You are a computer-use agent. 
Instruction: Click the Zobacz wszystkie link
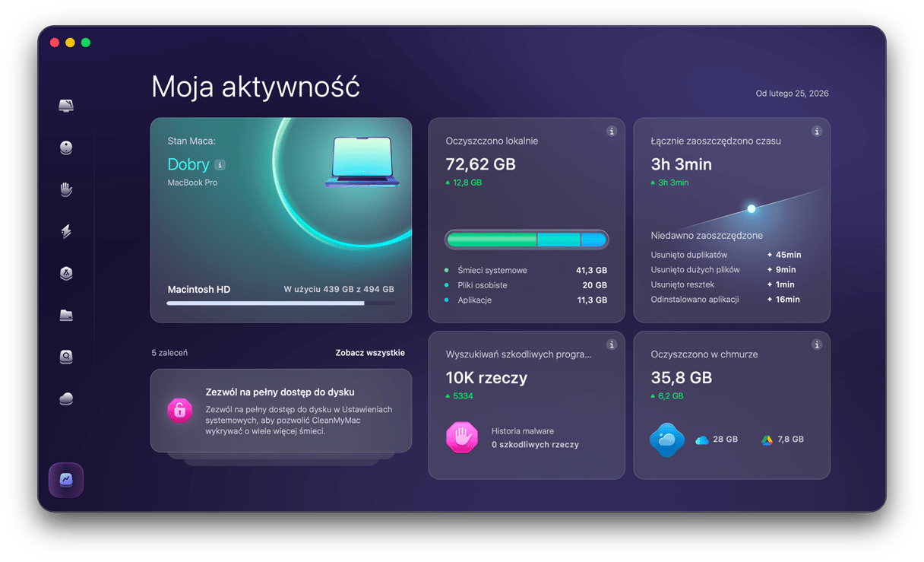click(x=370, y=353)
